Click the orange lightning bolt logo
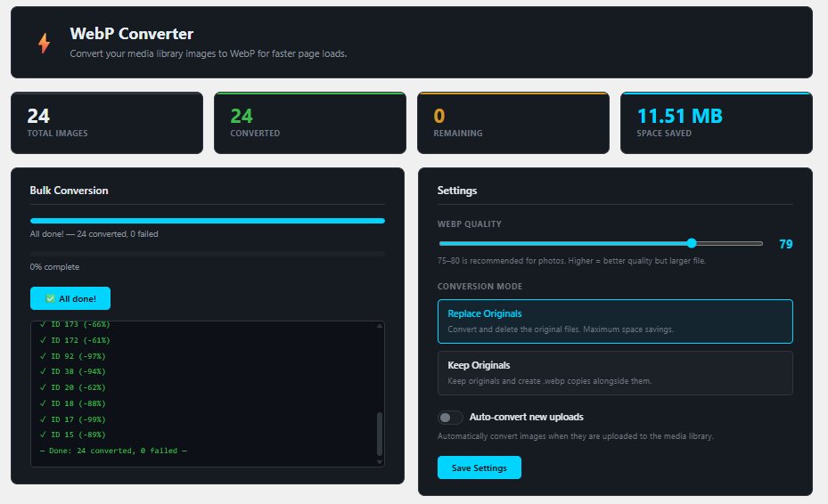Screen dimensions: 828x504 pos(45,43)
